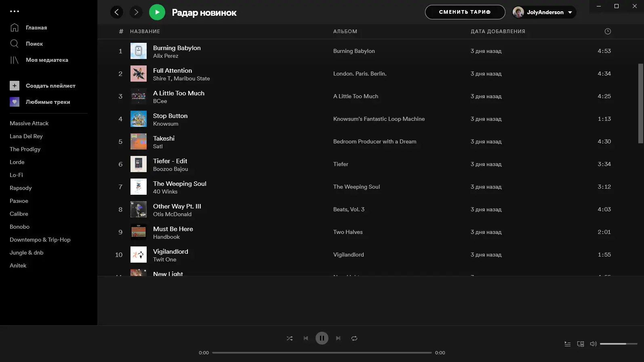This screenshot has height=362, width=644.
Task: Click the Other Way Pt. III cover
Action: tap(139, 209)
